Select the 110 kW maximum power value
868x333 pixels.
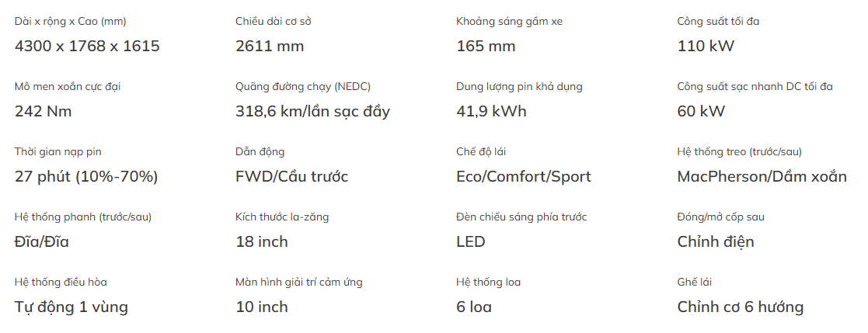(706, 47)
